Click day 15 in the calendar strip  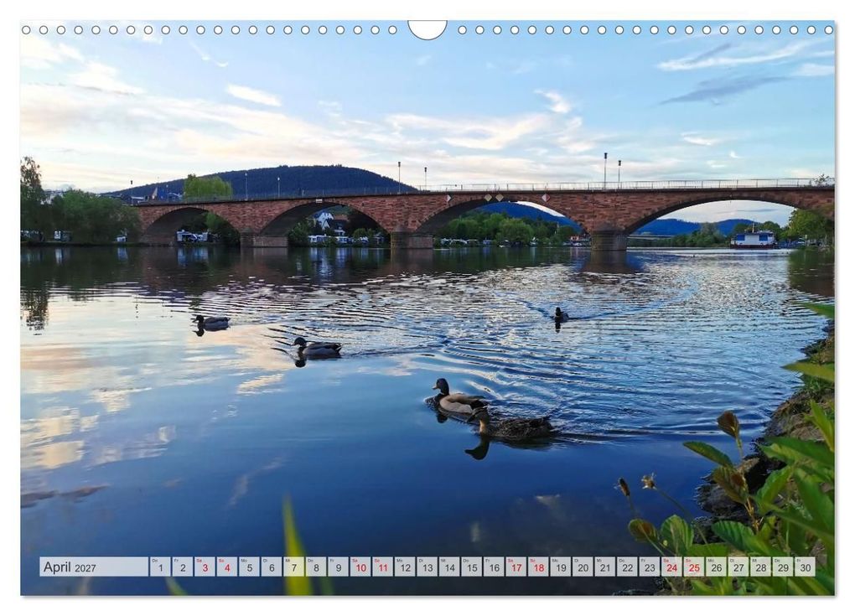point(472,567)
